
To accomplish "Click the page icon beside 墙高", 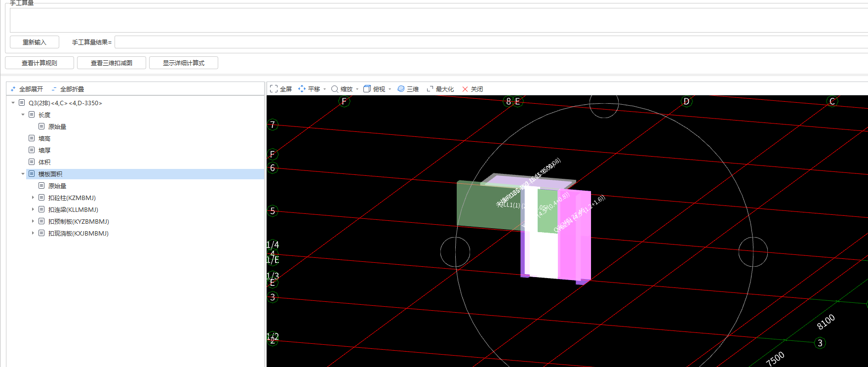I will 32,138.
